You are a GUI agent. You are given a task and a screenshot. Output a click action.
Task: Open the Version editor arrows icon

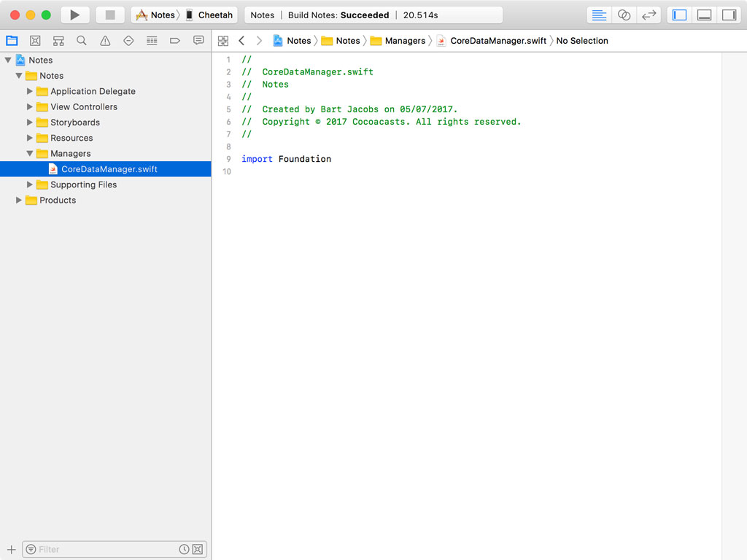pyautogui.click(x=649, y=15)
